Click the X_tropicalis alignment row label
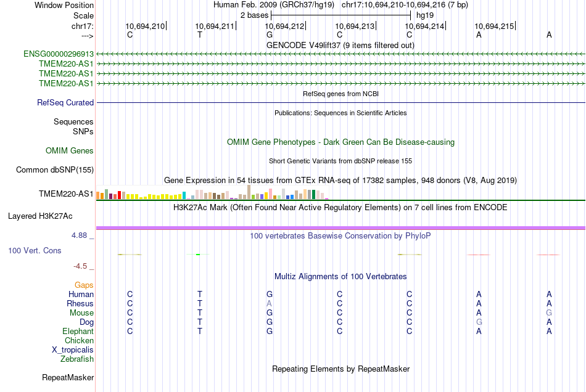The image size is (586, 392). 73,350
